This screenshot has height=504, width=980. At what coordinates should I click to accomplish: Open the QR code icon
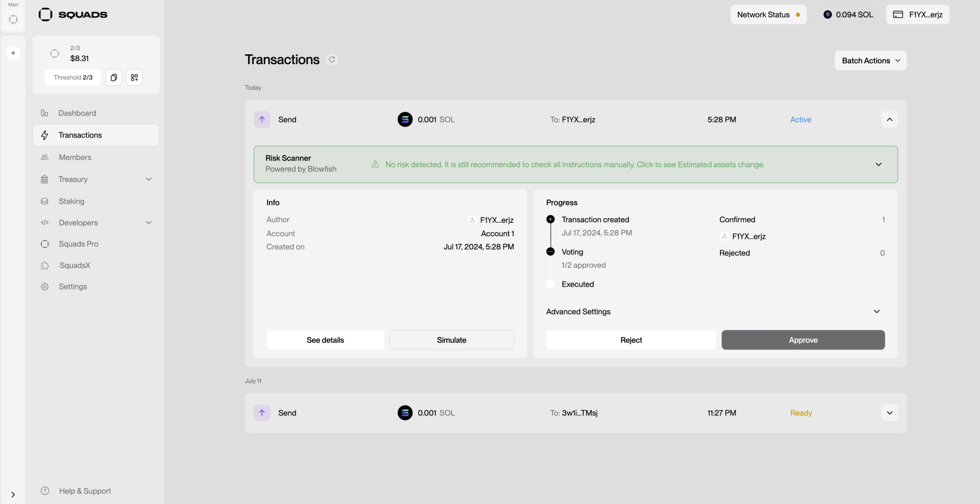coord(134,78)
